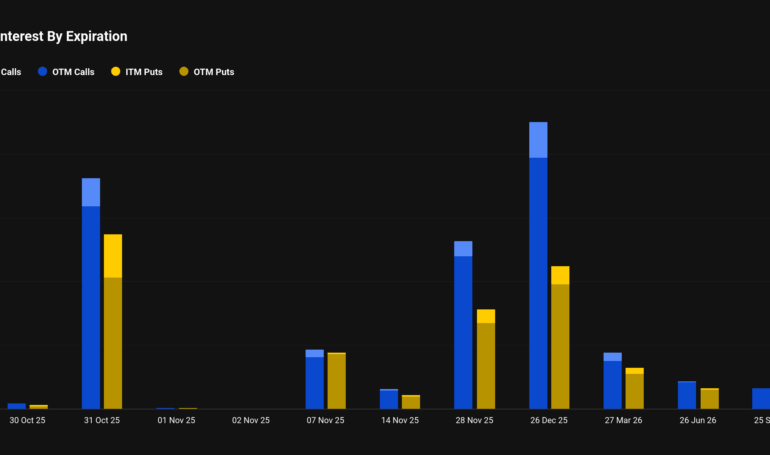
Task: Select the 07 Nov 25 yellow puts bar
Action: click(337, 381)
